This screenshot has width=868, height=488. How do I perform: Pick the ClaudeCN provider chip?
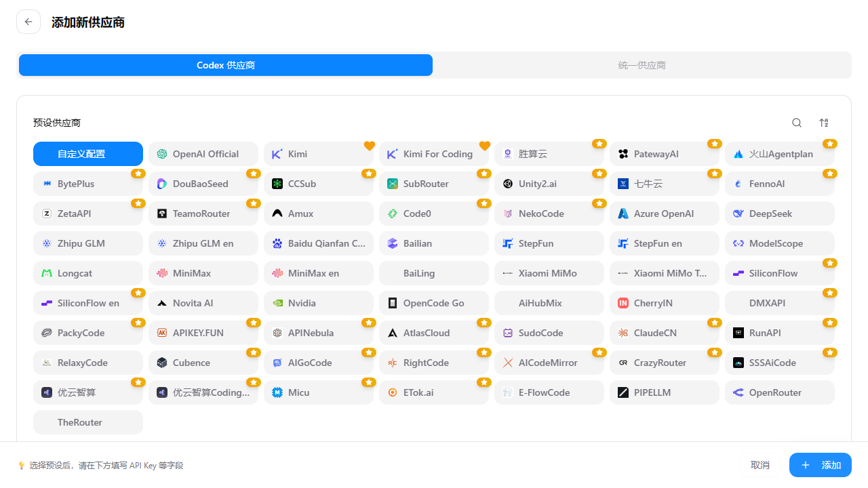pos(665,333)
